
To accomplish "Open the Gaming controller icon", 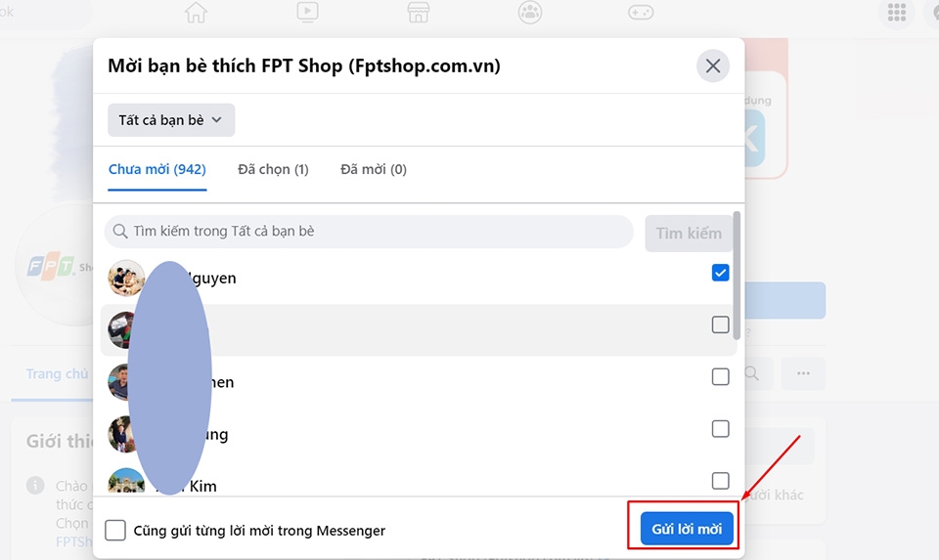I will (641, 12).
